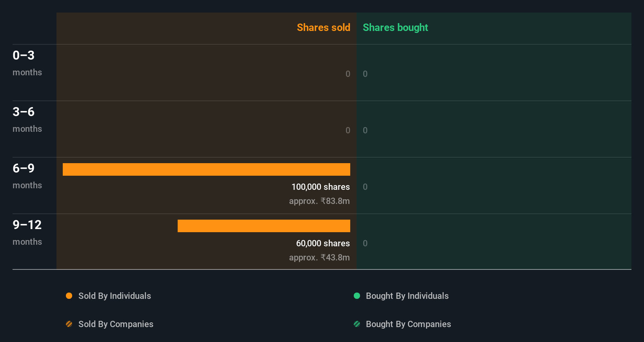
Task: Click the striped Bought By Companies legend icon
Action: 357,324
